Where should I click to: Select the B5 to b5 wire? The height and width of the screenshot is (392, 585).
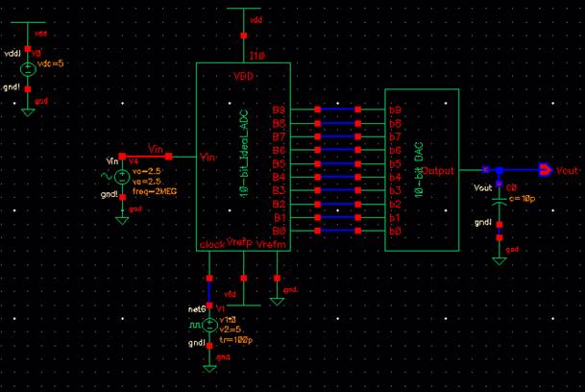337,163
